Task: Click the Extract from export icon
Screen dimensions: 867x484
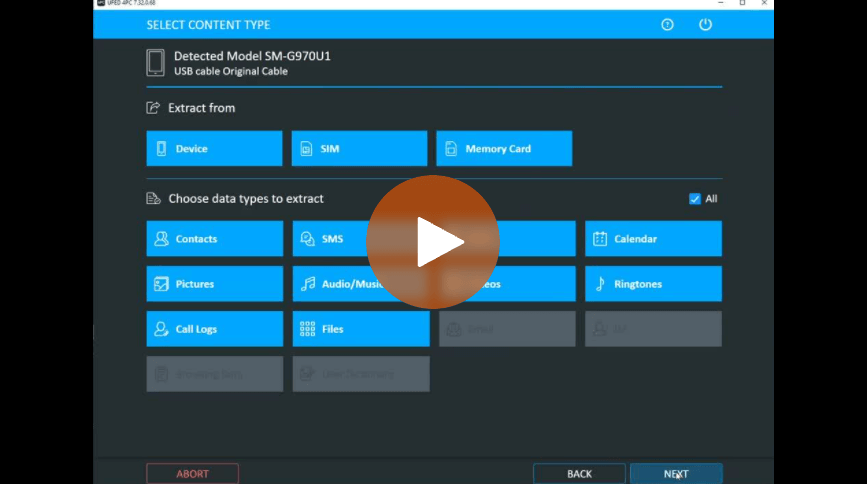Action: (153, 108)
